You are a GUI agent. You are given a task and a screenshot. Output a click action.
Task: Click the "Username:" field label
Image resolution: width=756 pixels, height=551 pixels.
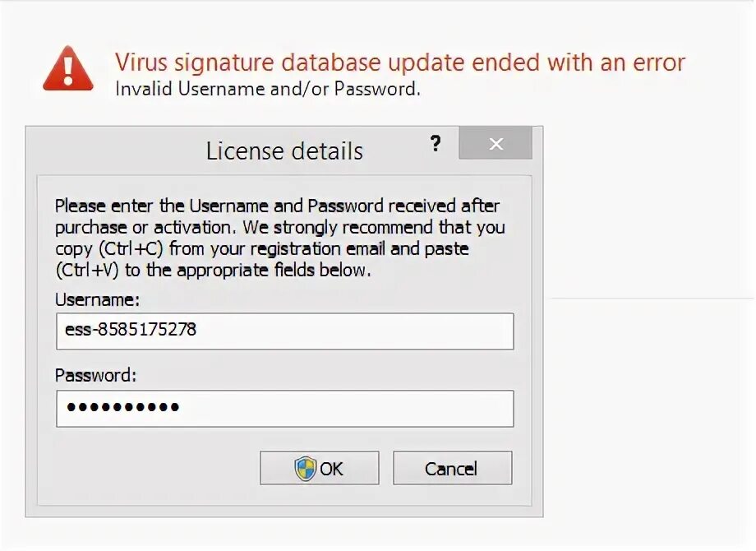97,300
